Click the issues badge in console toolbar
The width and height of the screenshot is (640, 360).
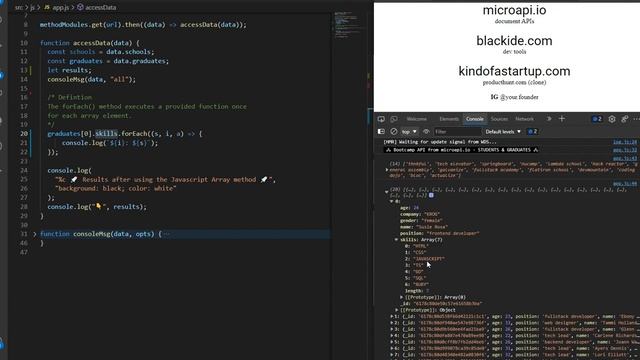(x=532, y=131)
